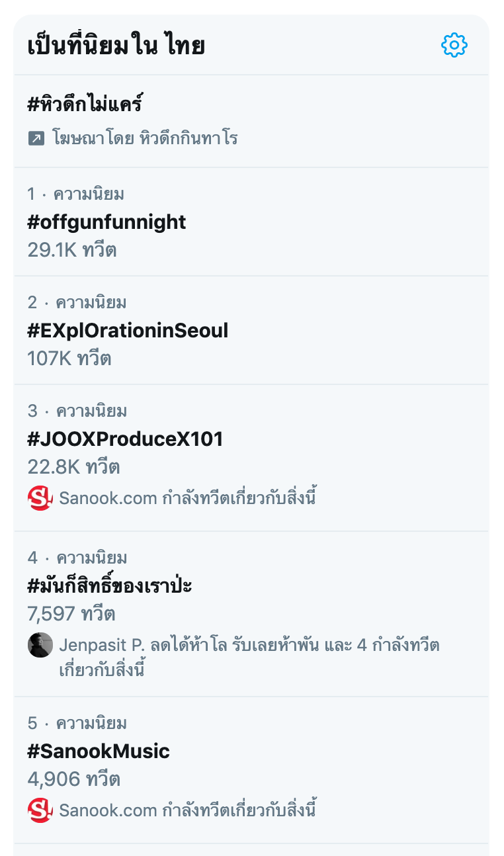Viewport: 504px width, 856px height.
Task: Open the #มันก็สิทธิ์ของเราป่ะ trend
Action: tap(110, 586)
